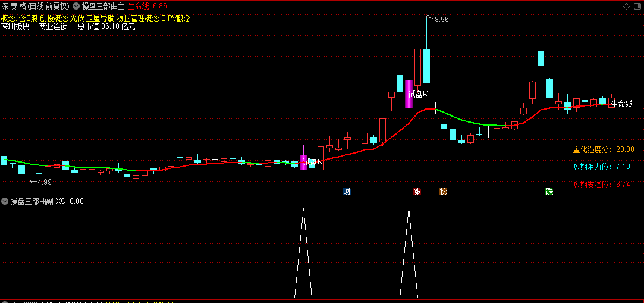Click the second white signal spike in sub-chart
The image size is (644, 303).
click(x=409, y=253)
